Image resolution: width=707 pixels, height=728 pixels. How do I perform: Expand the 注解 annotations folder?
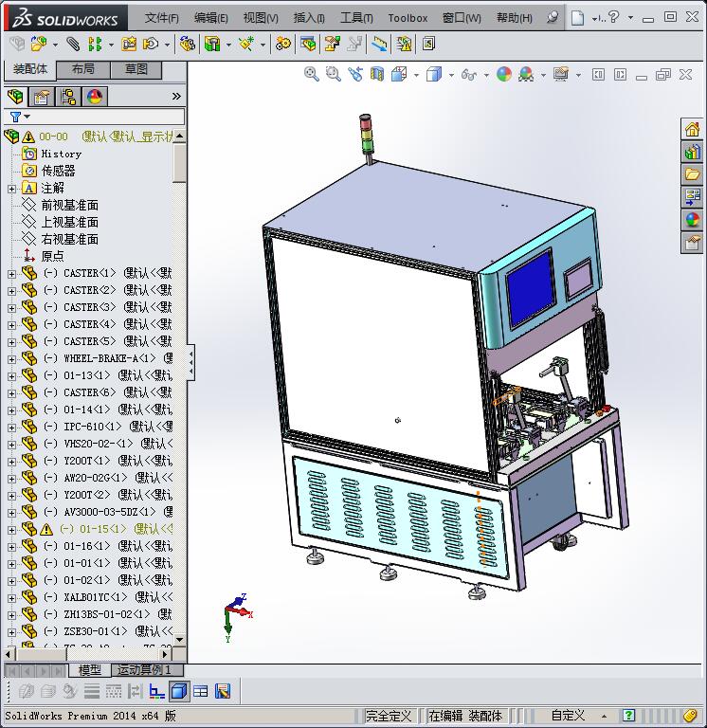[x=11, y=189]
